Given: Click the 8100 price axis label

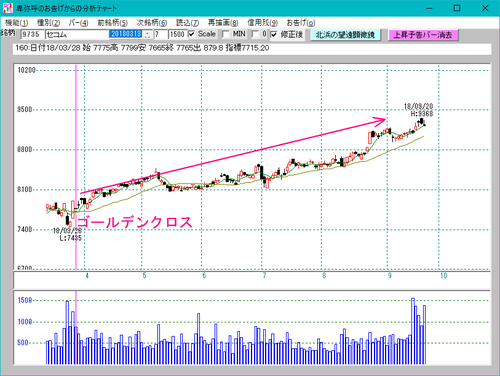Looking at the screenshot, I should click(x=24, y=189).
